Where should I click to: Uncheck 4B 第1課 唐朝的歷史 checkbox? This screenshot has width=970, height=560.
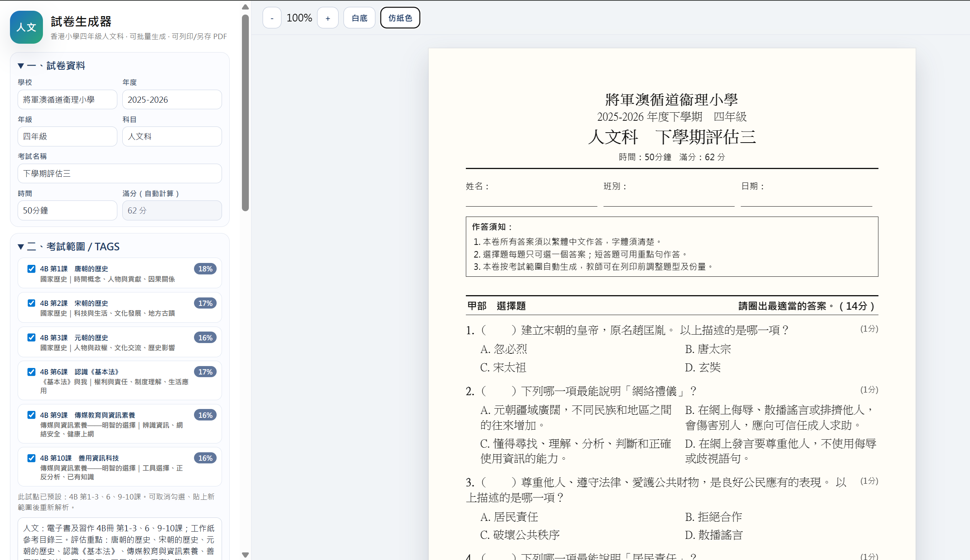[x=31, y=269]
